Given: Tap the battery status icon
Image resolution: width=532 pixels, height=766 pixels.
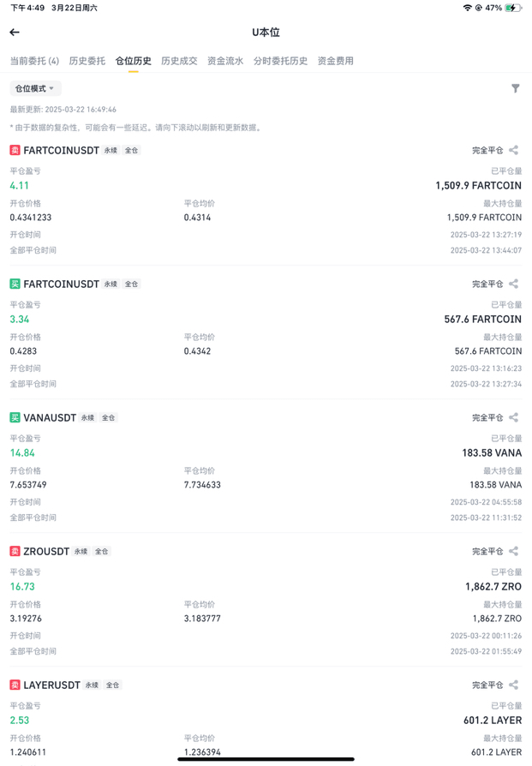Looking at the screenshot, I should [513, 8].
